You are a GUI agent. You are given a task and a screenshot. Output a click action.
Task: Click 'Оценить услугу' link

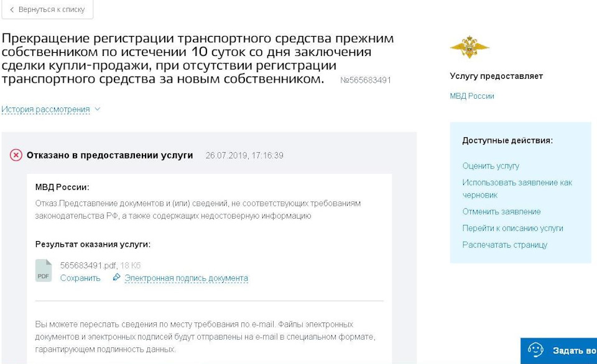click(x=491, y=166)
